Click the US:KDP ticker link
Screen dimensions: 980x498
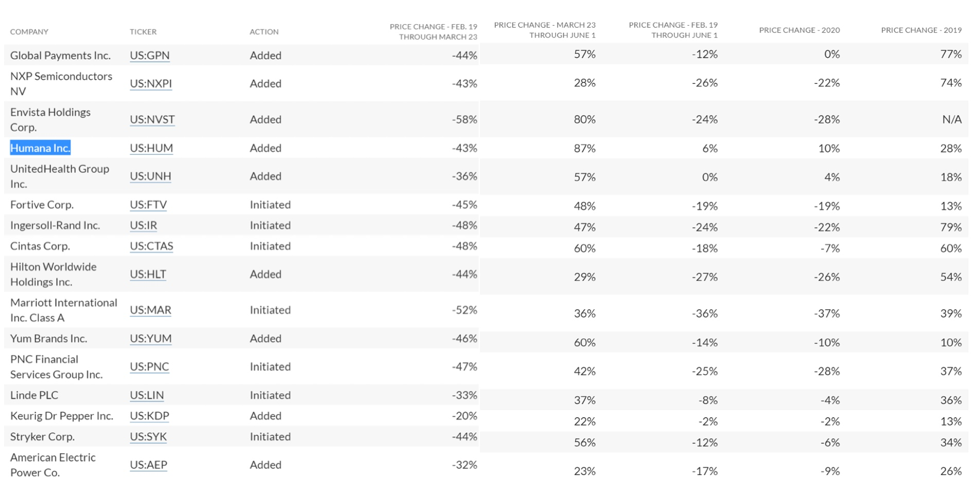pos(149,416)
